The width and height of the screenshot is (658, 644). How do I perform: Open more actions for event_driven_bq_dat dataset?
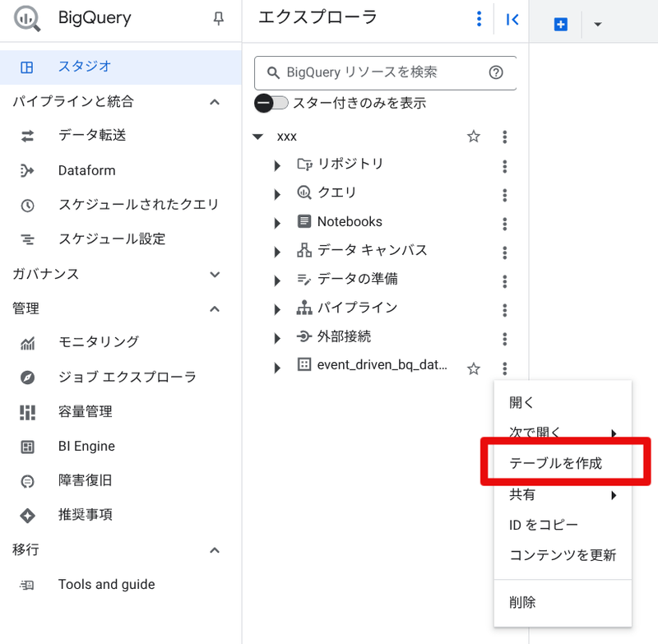tap(504, 368)
